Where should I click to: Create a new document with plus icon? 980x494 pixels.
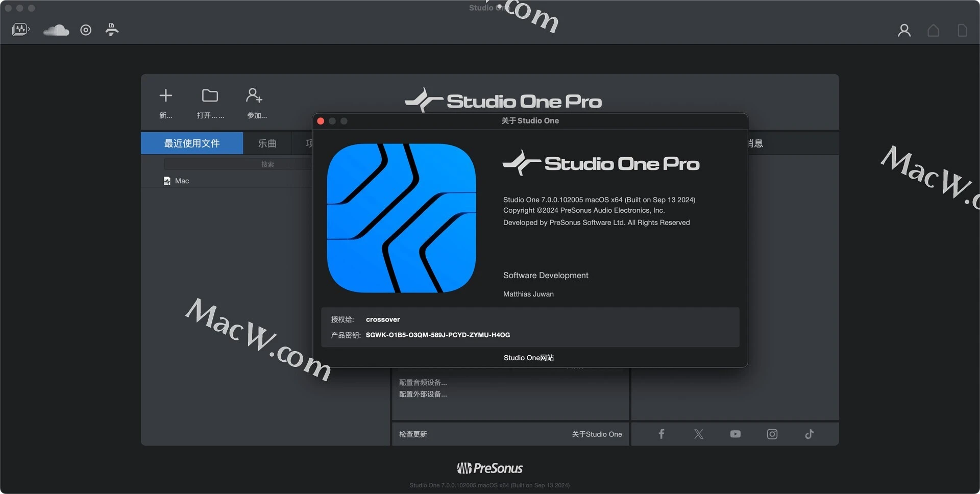pos(165,95)
